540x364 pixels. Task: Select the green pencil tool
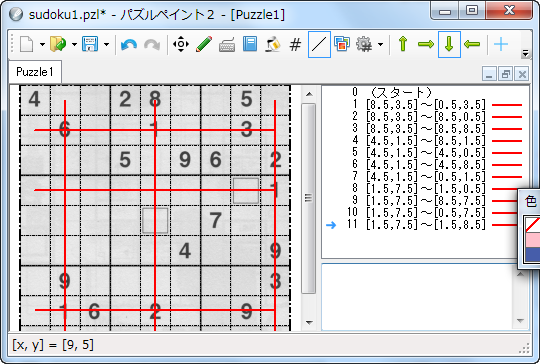pos(204,44)
